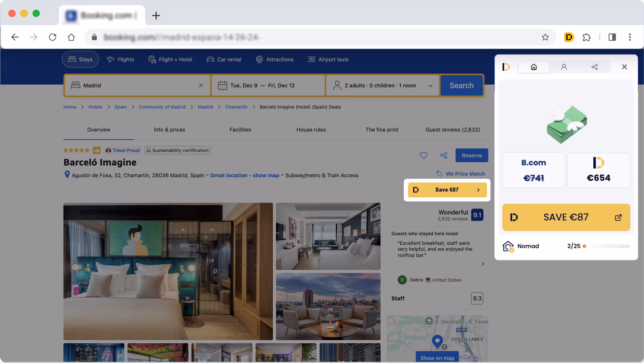Toggle the browser sidebar panel button
The width and height of the screenshot is (644, 363).
[x=612, y=37]
